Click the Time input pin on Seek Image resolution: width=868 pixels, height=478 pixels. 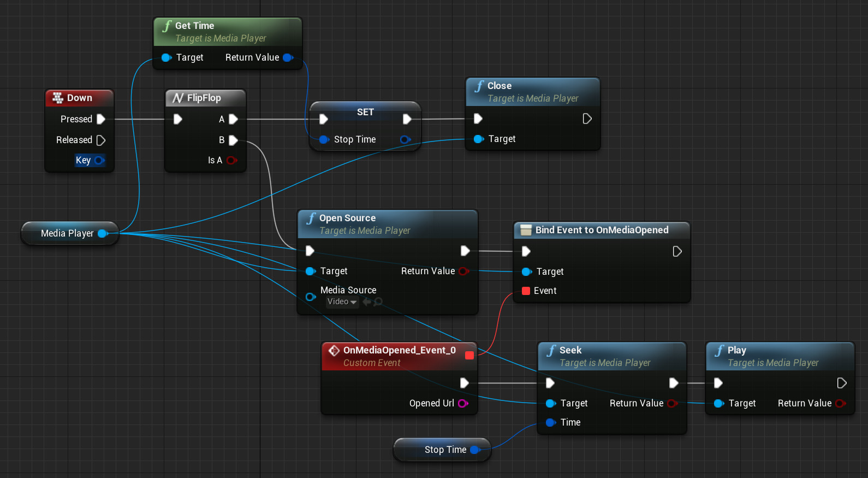click(551, 422)
